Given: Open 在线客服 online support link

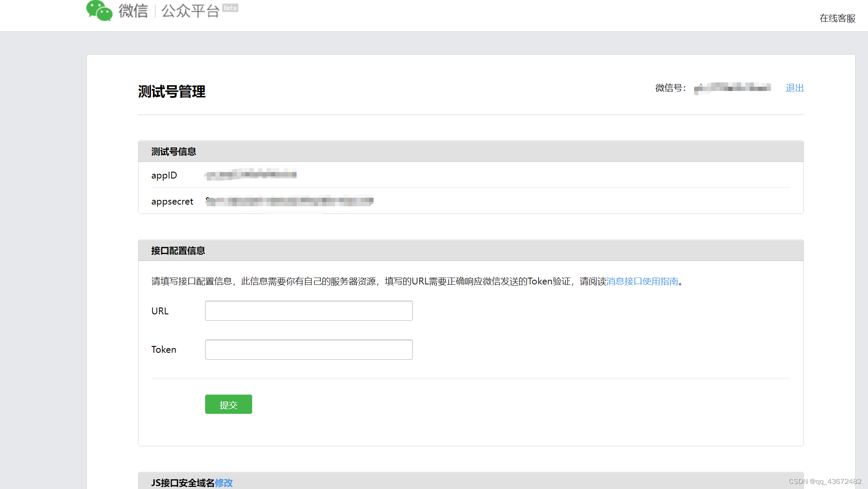Looking at the screenshot, I should 837,18.
